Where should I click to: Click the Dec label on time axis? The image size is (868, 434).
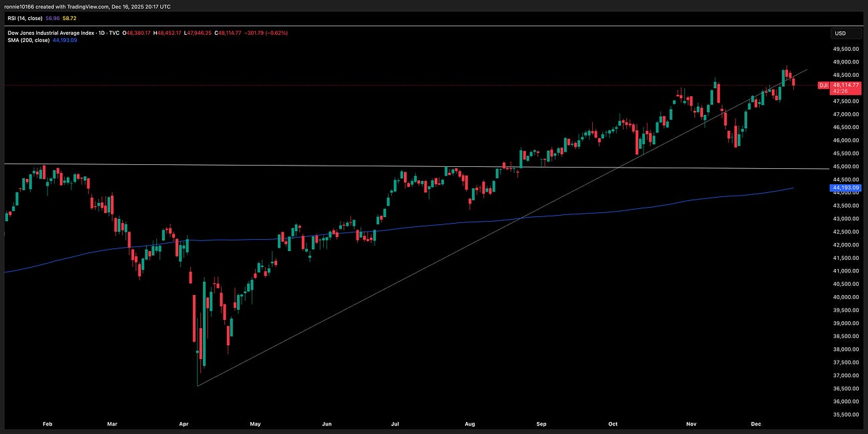[756, 423]
